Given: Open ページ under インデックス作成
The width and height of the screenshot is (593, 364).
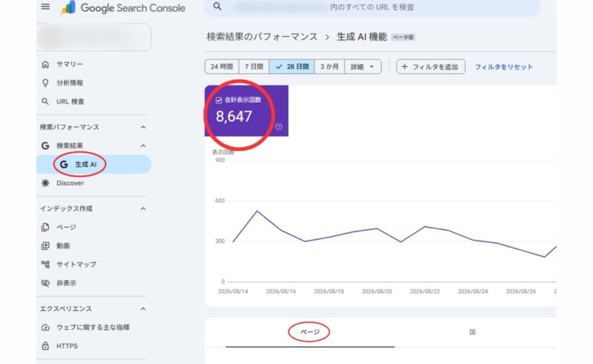Looking at the screenshot, I should tap(66, 227).
